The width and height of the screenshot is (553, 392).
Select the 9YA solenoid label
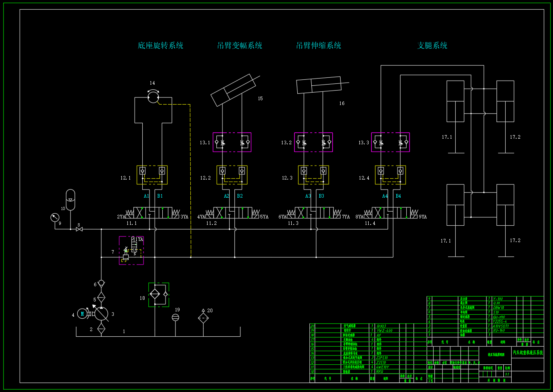point(423,217)
